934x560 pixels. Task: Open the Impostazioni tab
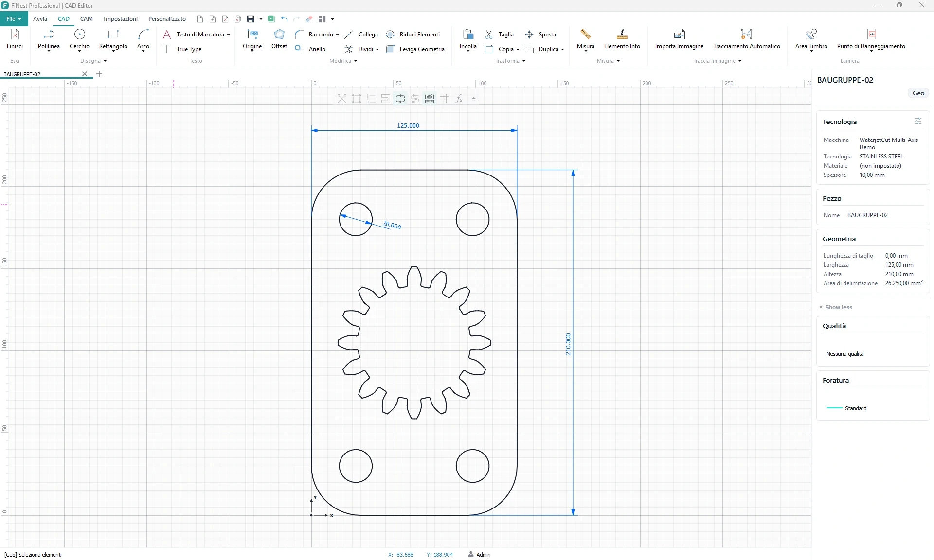[121, 19]
